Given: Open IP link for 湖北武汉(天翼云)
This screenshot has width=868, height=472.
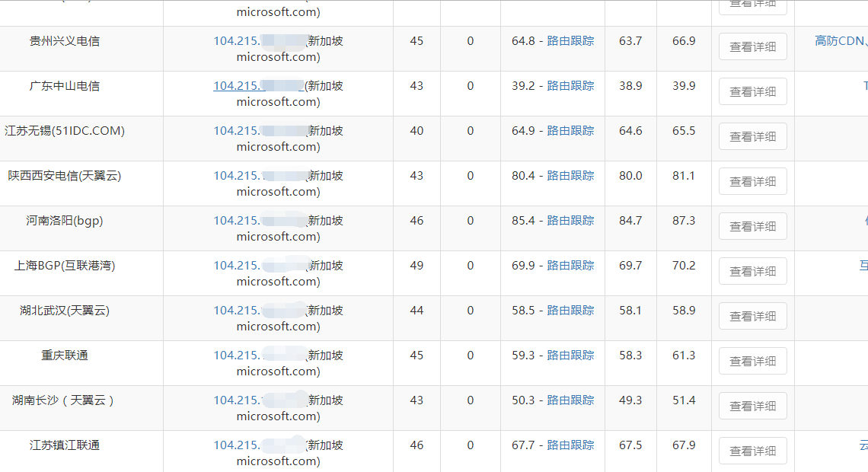Looking at the screenshot, I should (x=260, y=310).
